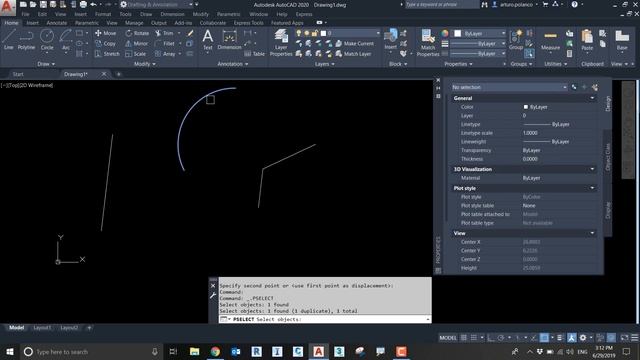Open the Output ribbon tab
Screen dimensions: 640x360
click(x=159, y=23)
